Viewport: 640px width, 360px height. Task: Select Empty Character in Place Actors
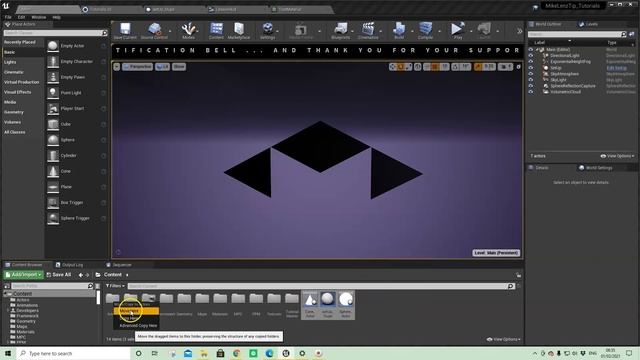76,62
